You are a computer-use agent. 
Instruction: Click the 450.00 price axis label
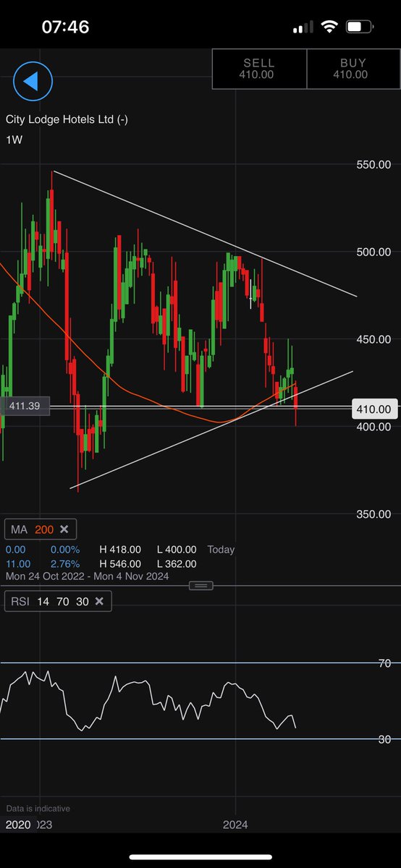(x=373, y=339)
